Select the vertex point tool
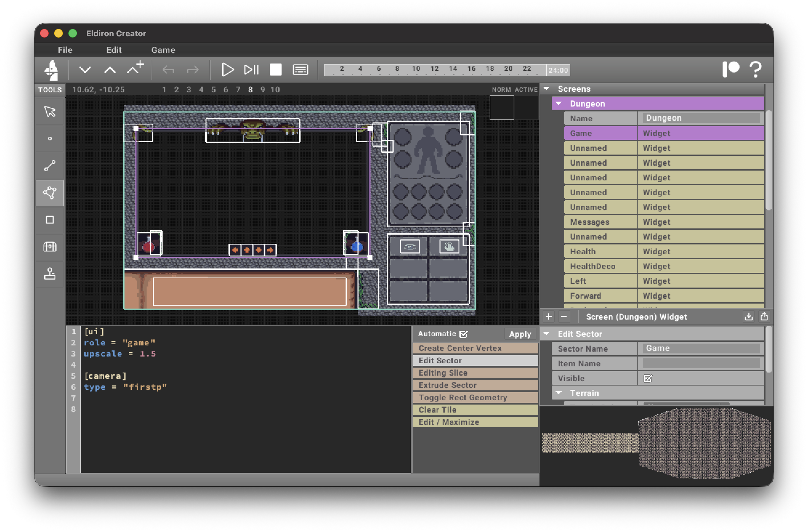 [50, 139]
